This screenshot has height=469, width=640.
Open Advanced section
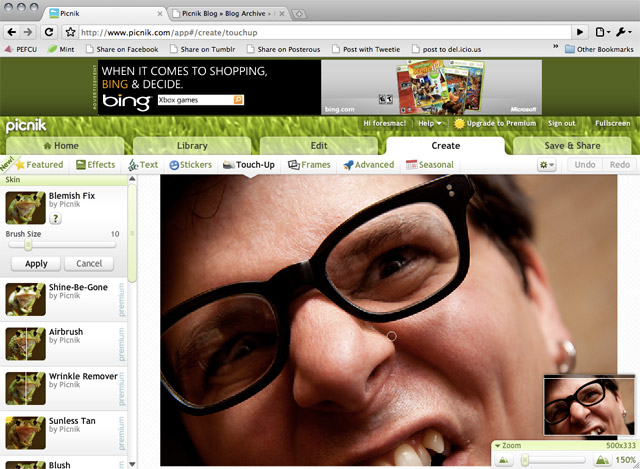coord(369,165)
